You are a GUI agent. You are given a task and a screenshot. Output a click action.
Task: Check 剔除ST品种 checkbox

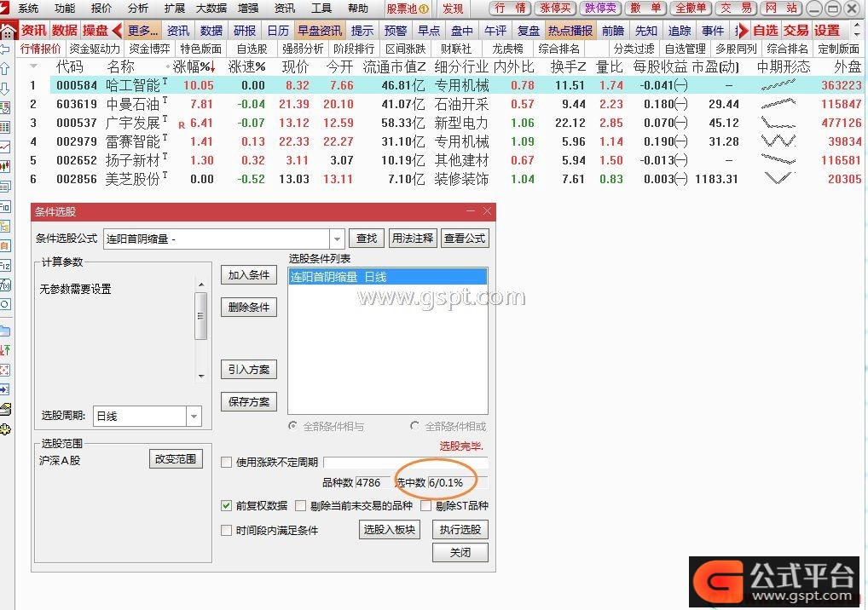tap(425, 505)
